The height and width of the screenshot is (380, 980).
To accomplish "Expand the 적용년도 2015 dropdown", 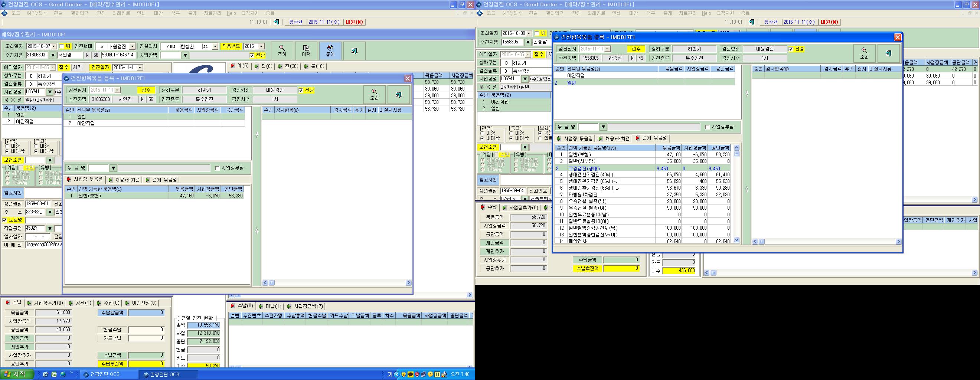I will (x=261, y=46).
